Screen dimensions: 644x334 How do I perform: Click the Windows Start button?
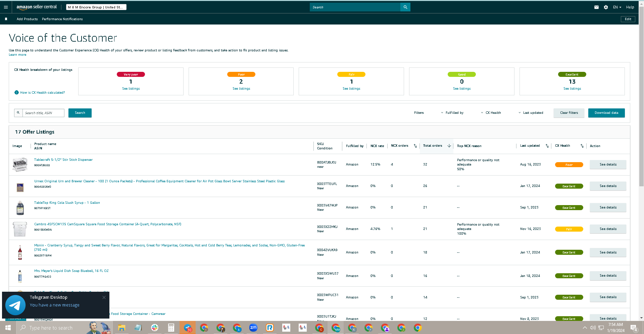click(8, 328)
